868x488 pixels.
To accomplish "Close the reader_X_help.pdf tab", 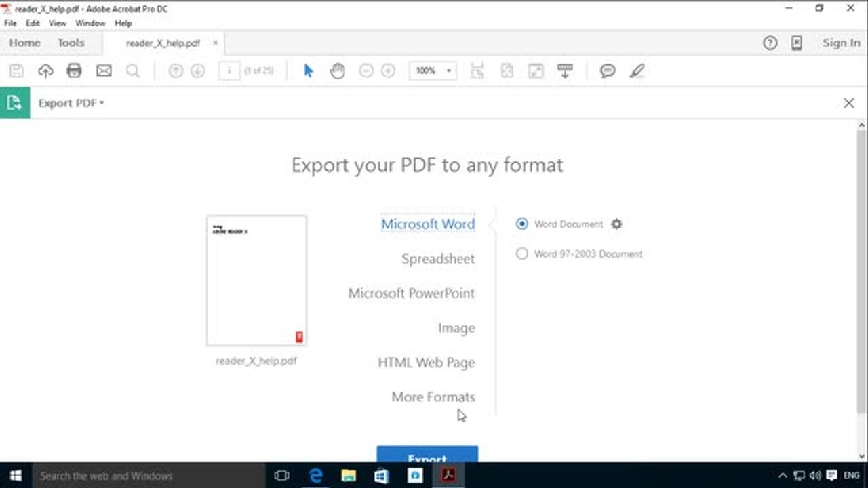I will (x=216, y=43).
